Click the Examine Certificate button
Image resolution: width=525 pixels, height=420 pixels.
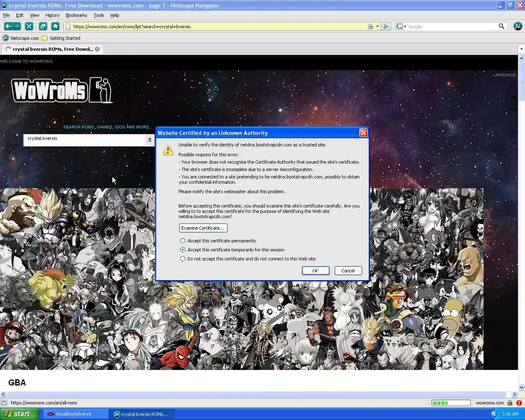(x=203, y=228)
